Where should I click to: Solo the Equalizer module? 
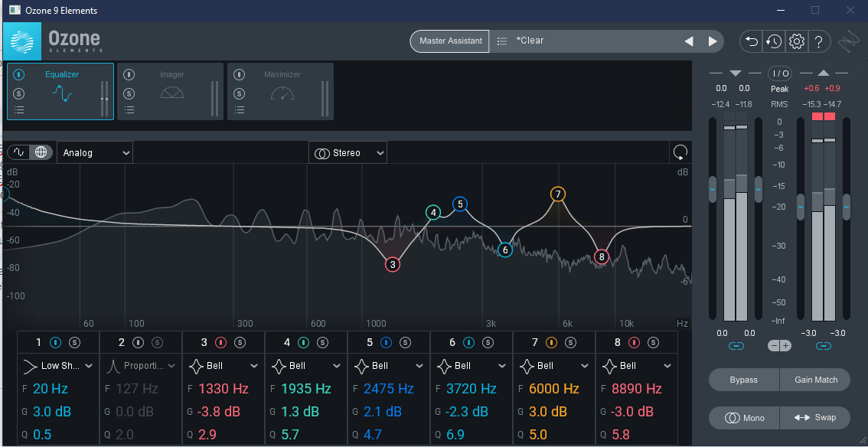pyautogui.click(x=19, y=93)
